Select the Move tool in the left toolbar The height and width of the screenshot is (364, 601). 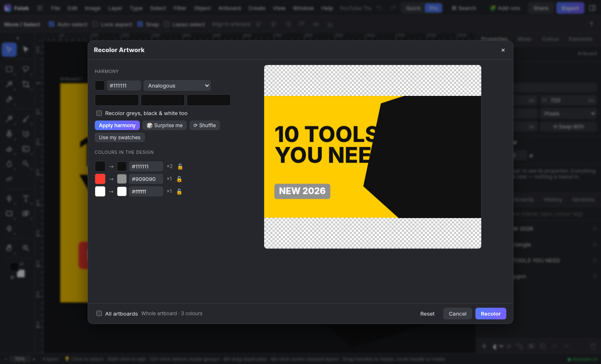pos(9,50)
